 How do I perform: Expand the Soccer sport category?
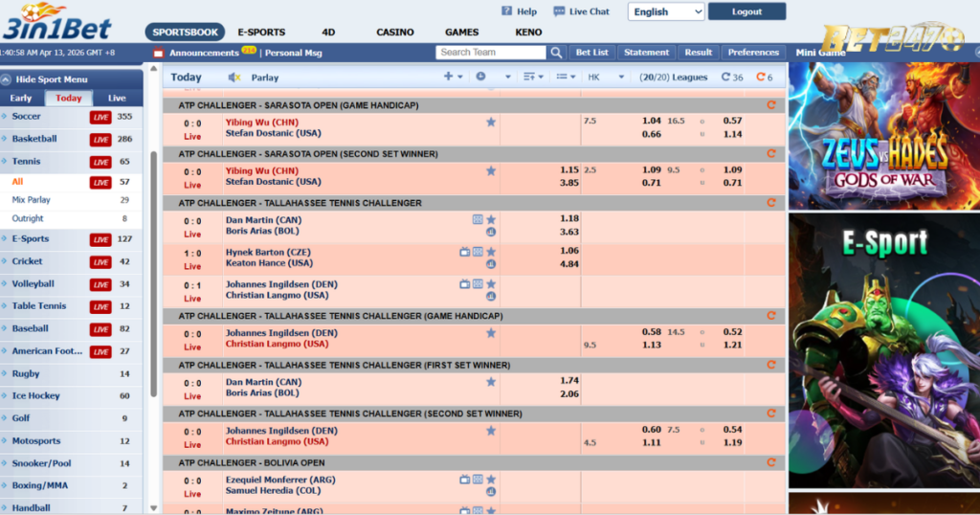tap(26, 116)
